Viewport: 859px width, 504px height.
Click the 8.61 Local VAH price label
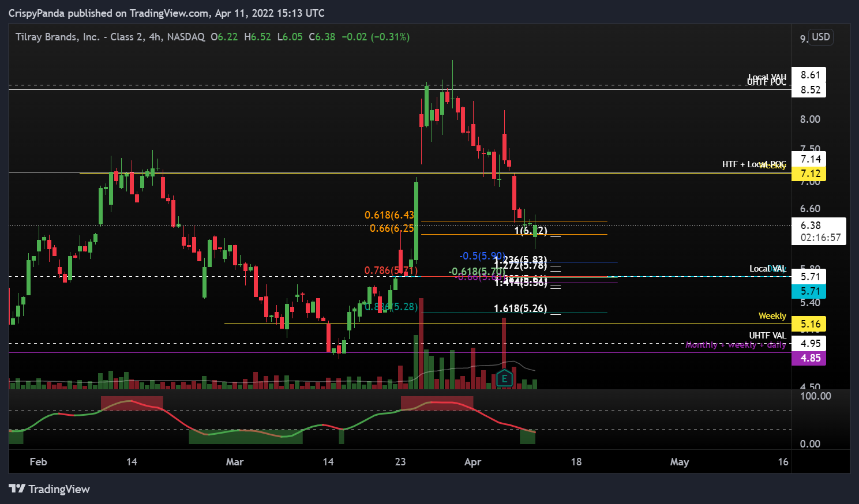click(x=809, y=75)
